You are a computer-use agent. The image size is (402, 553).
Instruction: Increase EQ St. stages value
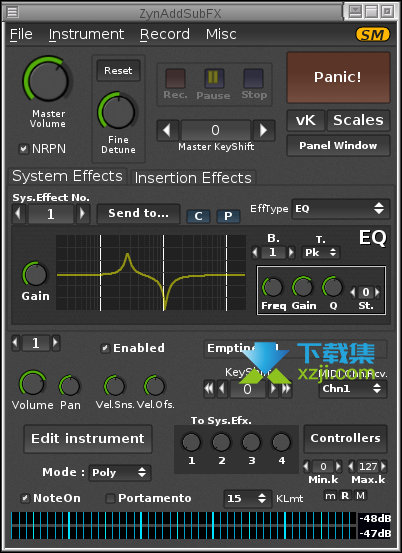coord(378,292)
